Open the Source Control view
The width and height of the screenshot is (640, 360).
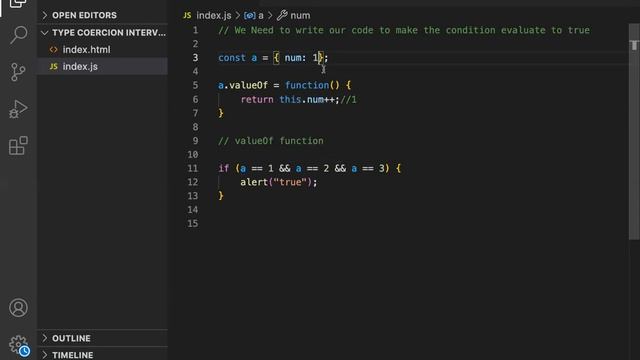tap(18, 72)
